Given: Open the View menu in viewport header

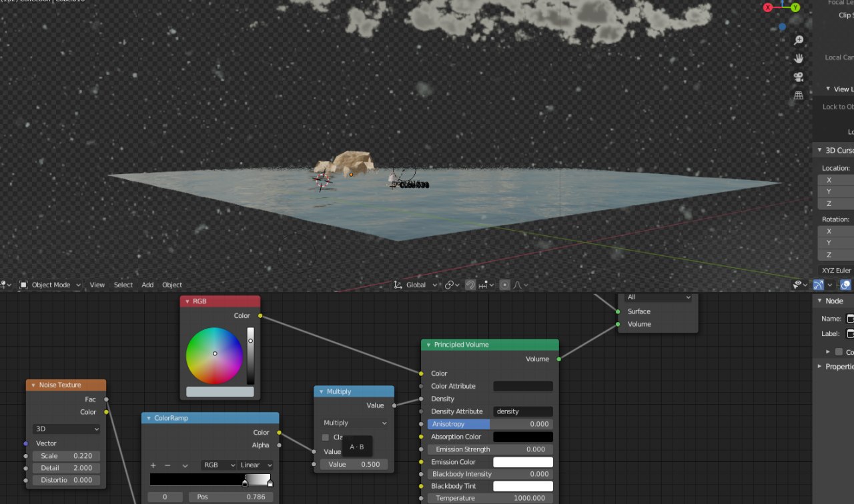Looking at the screenshot, I should click(97, 285).
